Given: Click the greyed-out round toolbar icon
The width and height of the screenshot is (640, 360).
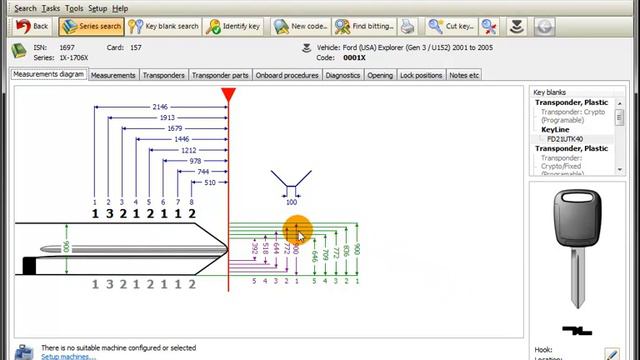Looking at the screenshot, I should click(x=544, y=27).
